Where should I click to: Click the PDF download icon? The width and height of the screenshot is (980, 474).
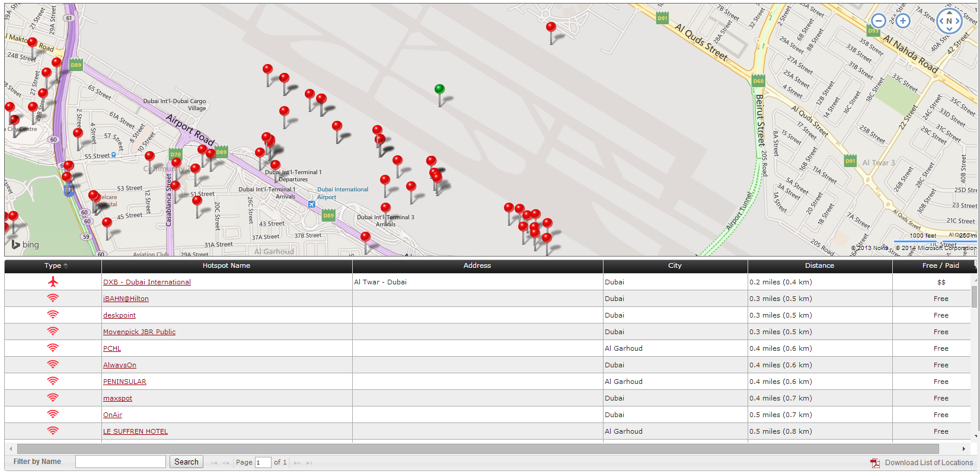(875, 463)
